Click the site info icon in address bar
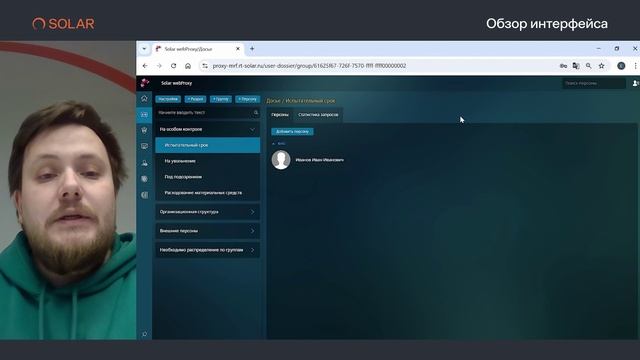Screen dimensions: 640x360 click(205, 66)
